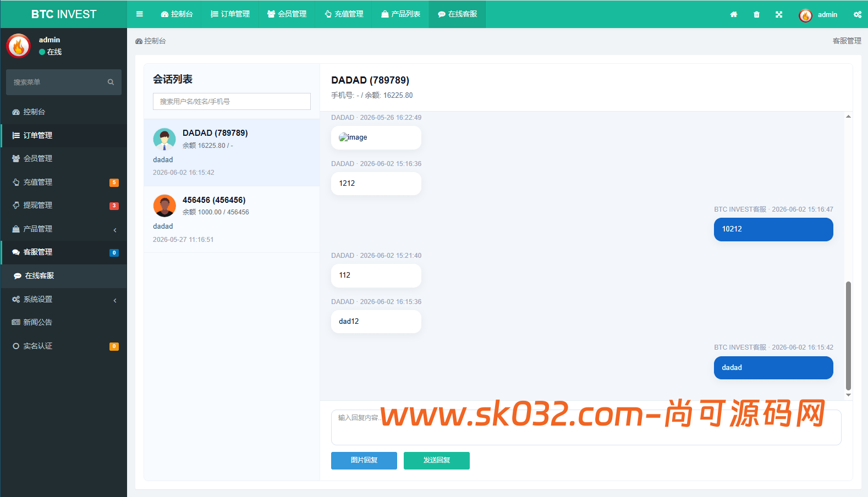Click the BTC INVEST logo
This screenshot has width=868, height=497.
(x=64, y=14)
